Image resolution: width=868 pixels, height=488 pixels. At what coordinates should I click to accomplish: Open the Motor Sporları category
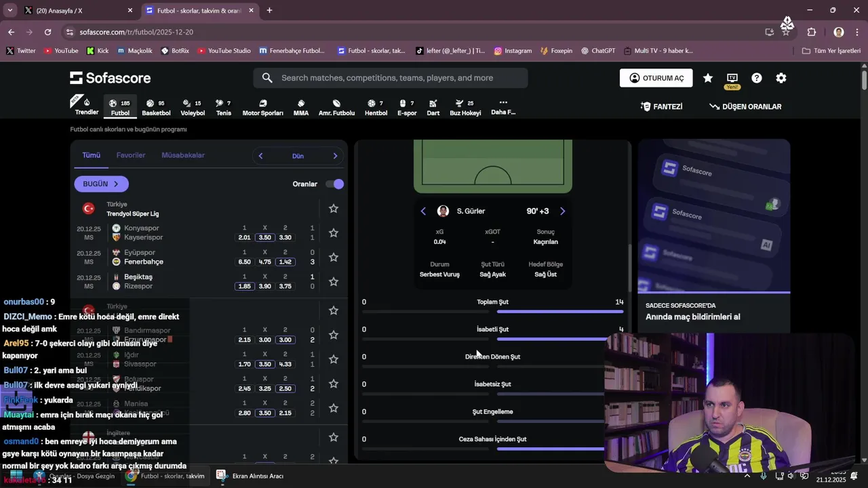(x=262, y=107)
